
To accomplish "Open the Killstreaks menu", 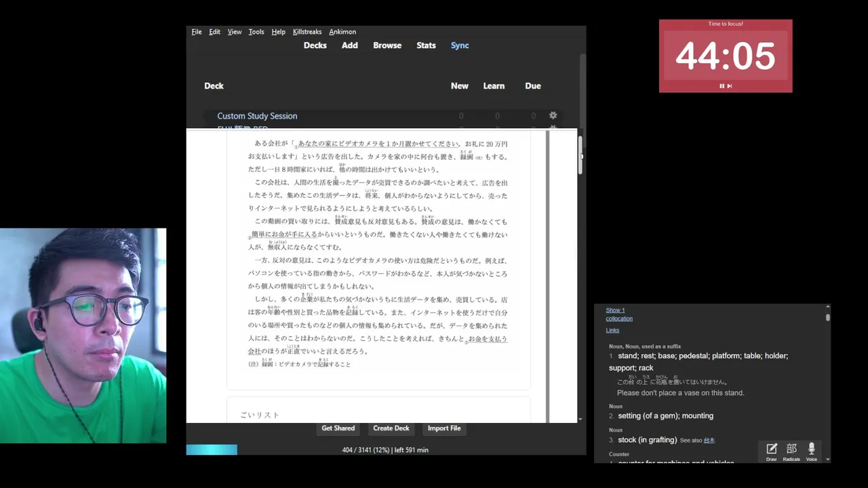I will [307, 32].
